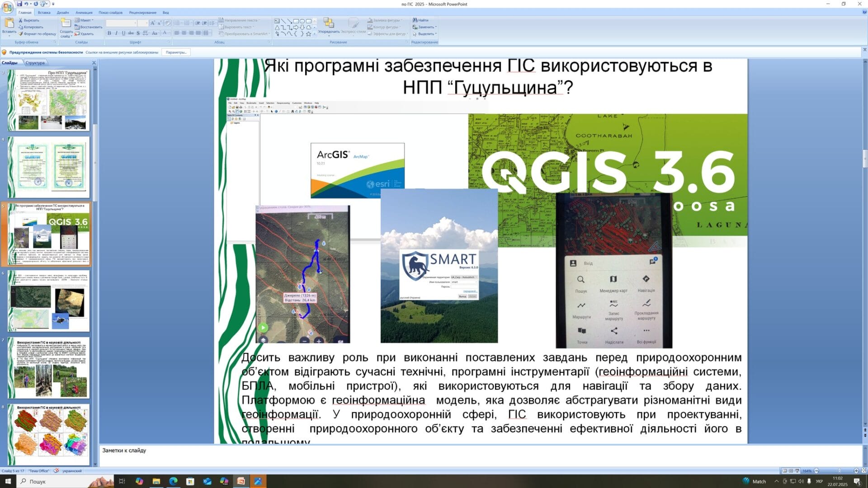This screenshot has width=868, height=488.
Task: Switch to Slide Sorter view in status bar
Action: tap(791, 471)
